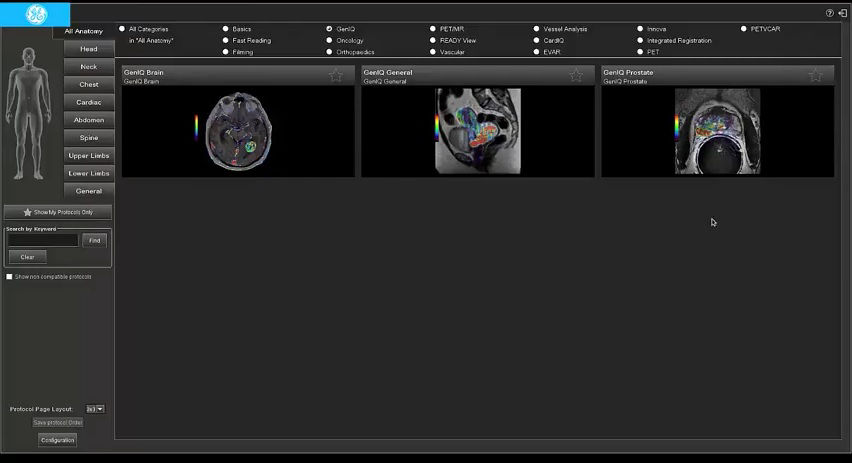This screenshot has width=852, height=463.
Task: Select the PET/MR category radio
Action: (433, 29)
